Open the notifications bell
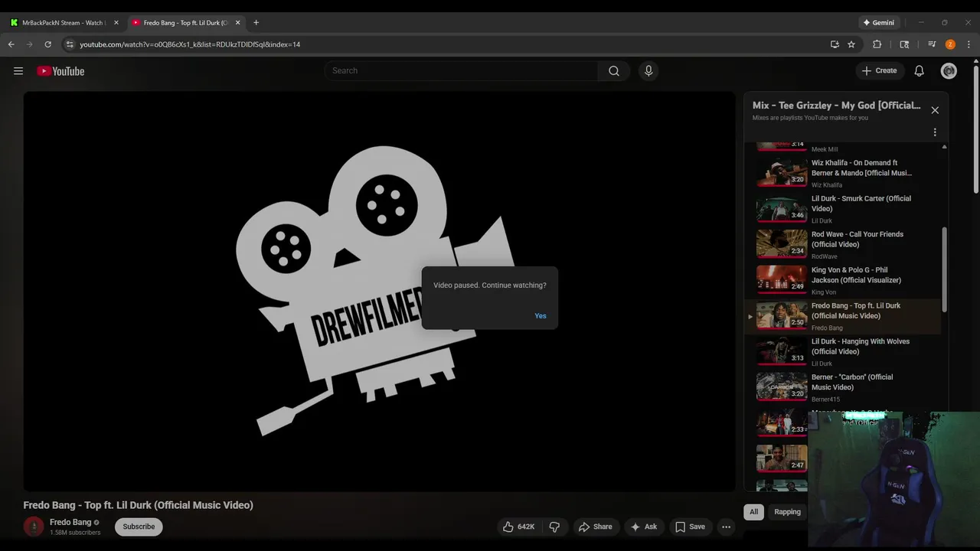 pos(920,71)
